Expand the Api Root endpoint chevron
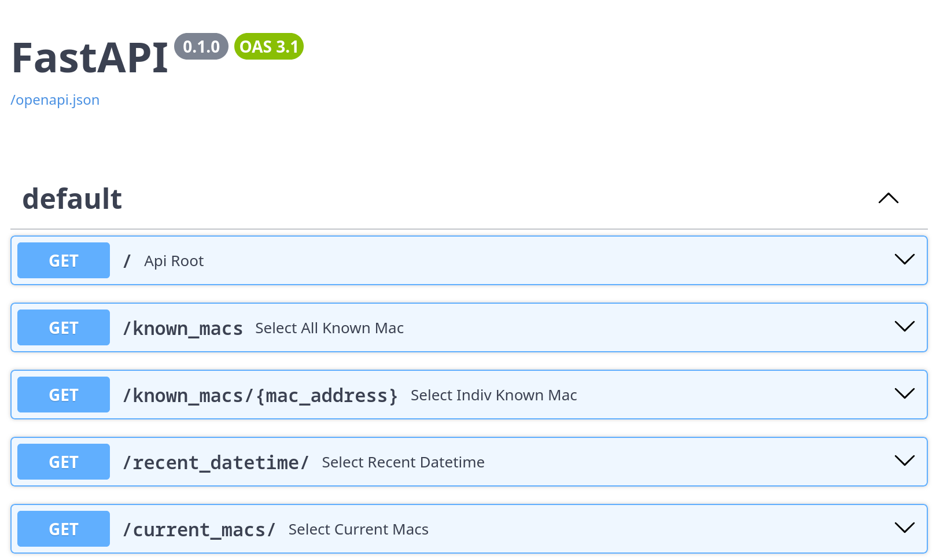This screenshot has width=936, height=560. tap(905, 259)
